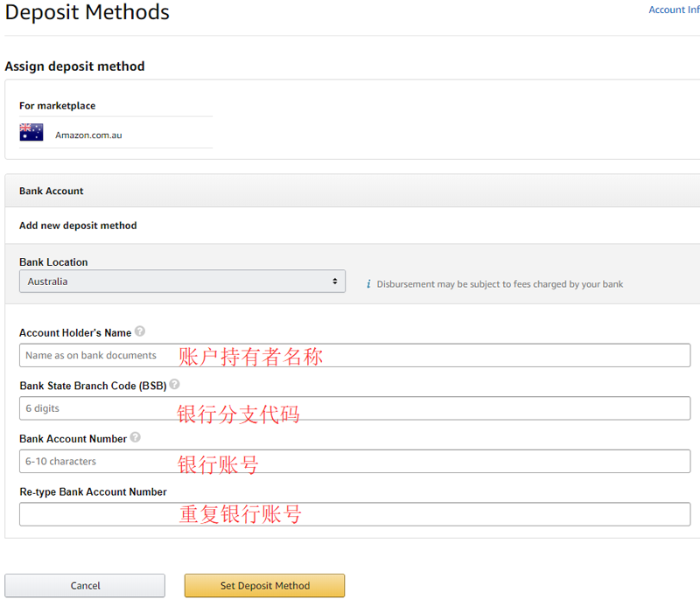The height and width of the screenshot is (606, 700).
Task: Click the Bank Location label
Action: [53, 262]
